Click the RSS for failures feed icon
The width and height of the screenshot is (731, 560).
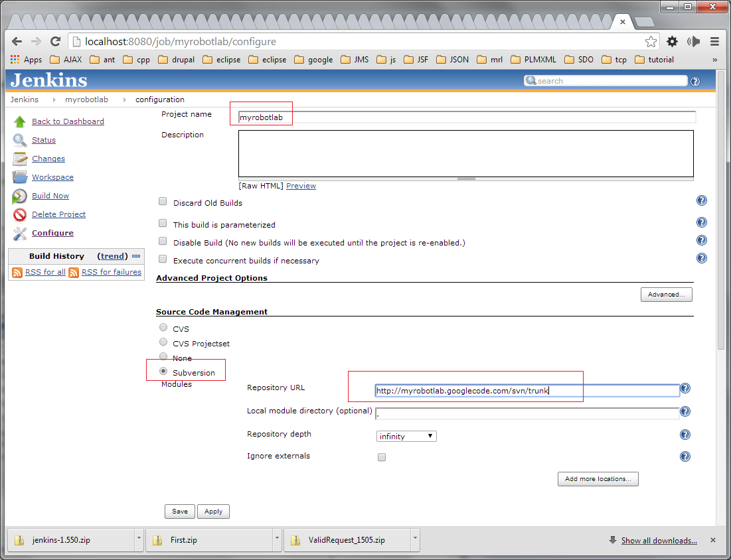click(x=74, y=272)
